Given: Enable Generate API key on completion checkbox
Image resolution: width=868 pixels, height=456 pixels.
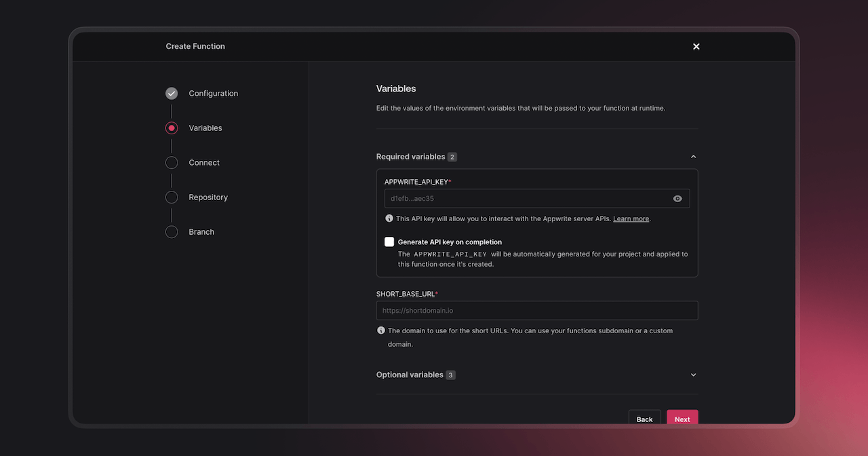Looking at the screenshot, I should click(389, 242).
